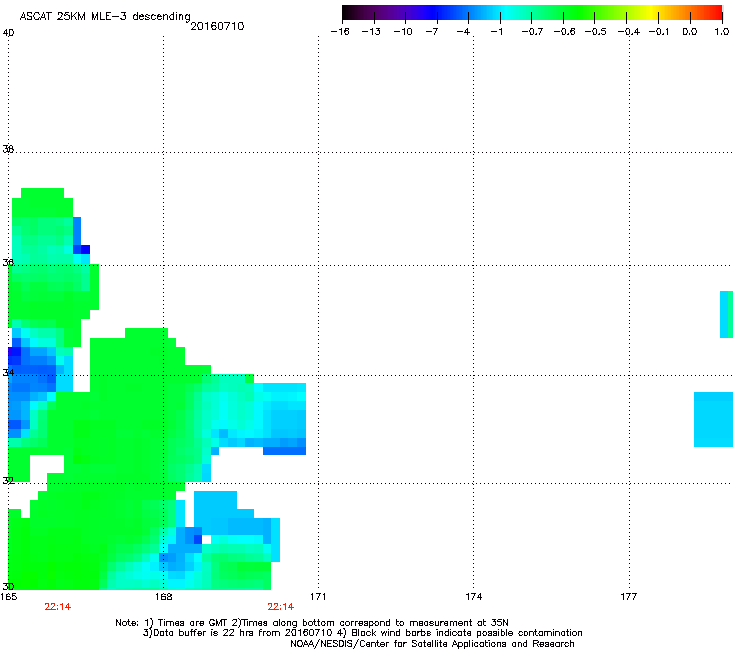
Task: Click the -0.4 color scale label
Action: (629, 32)
